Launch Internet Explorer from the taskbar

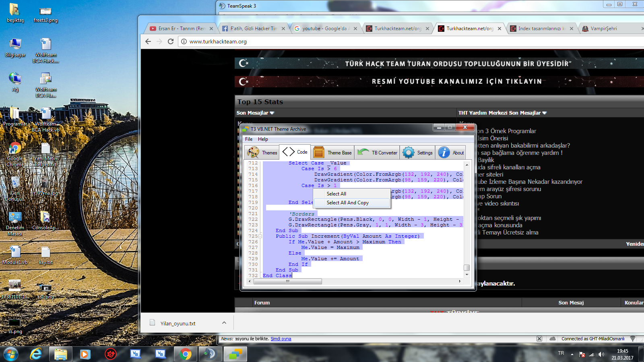point(36,354)
